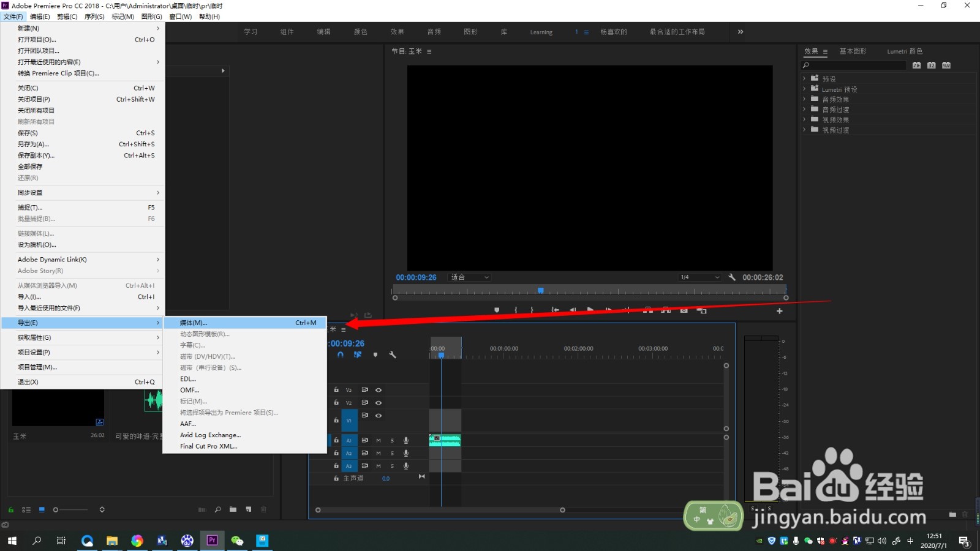This screenshot has width=980, height=551.
Task: Open the program monitor button editor plus
Action: 780,311
